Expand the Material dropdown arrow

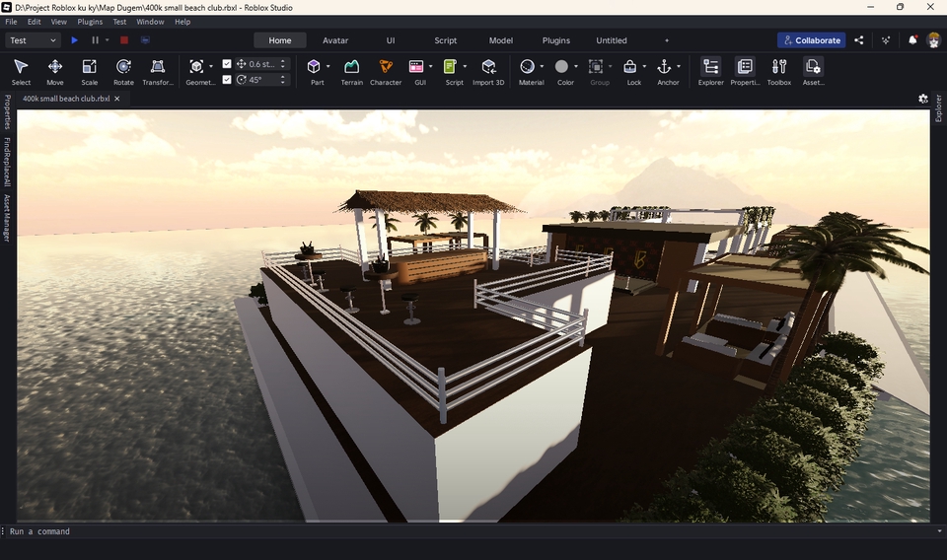542,67
